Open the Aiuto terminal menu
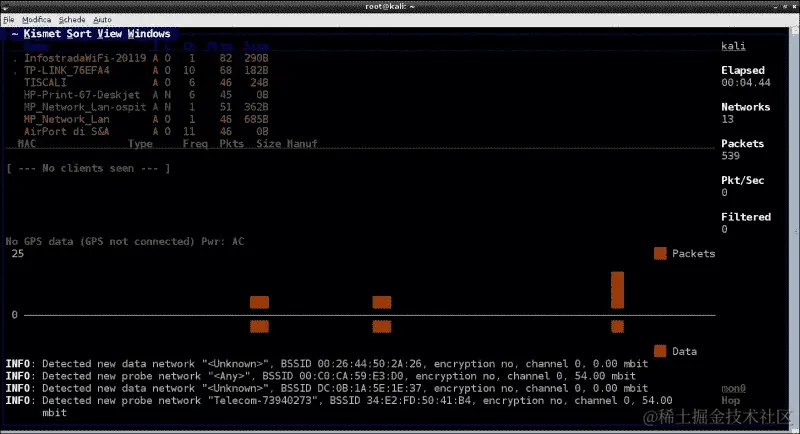This screenshot has width=800, height=434. tap(102, 20)
